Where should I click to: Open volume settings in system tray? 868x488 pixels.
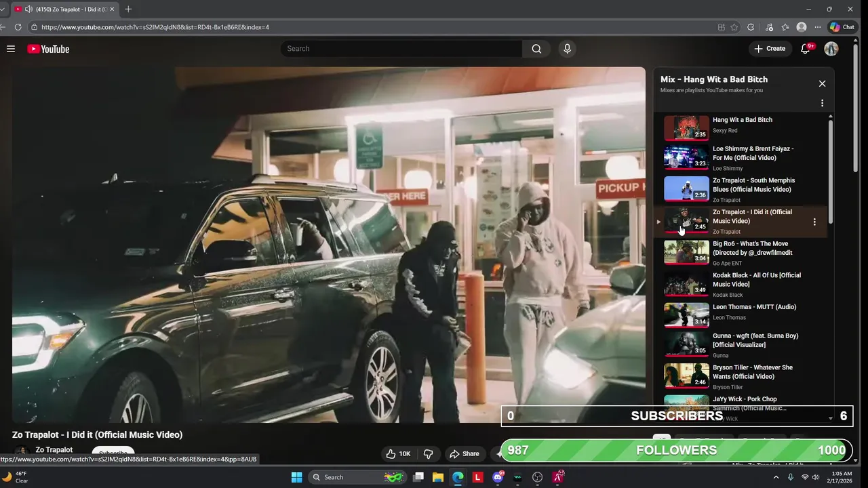pyautogui.click(x=815, y=477)
